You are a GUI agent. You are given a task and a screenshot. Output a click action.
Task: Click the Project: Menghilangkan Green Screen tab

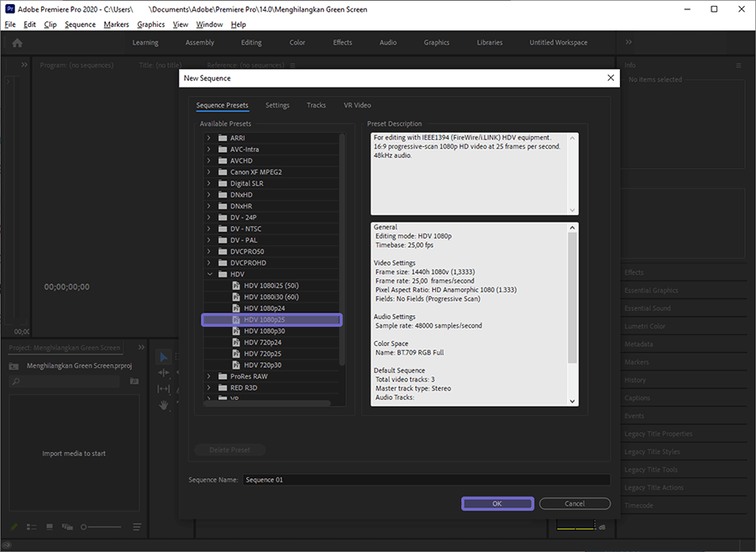(x=65, y=348)
